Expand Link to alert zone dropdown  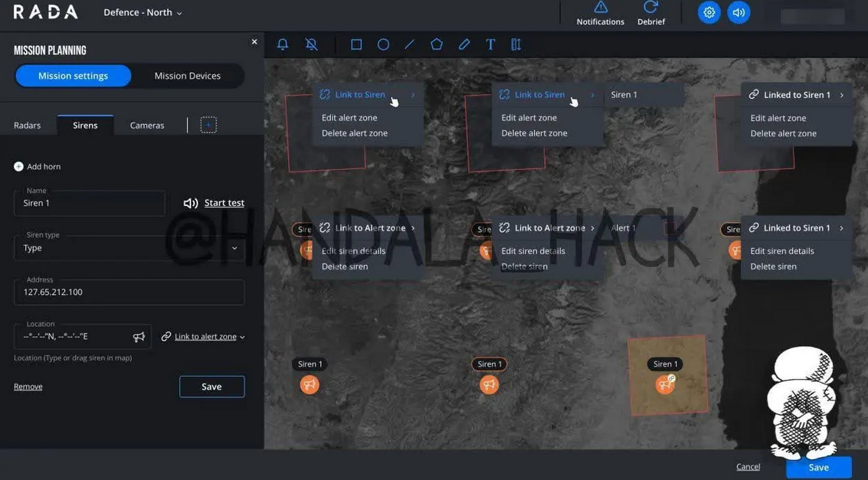click(x=205, y=337)
